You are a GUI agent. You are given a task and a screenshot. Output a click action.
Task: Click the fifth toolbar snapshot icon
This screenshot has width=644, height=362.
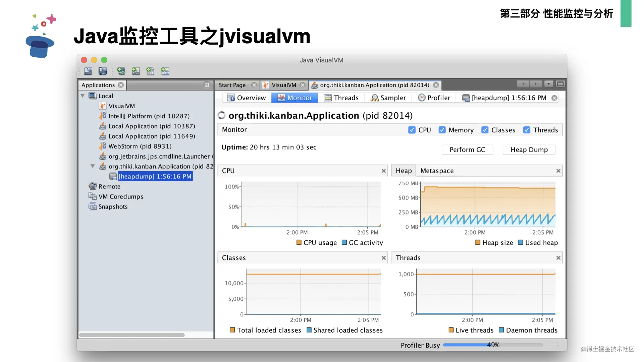[x=165, y=71]
